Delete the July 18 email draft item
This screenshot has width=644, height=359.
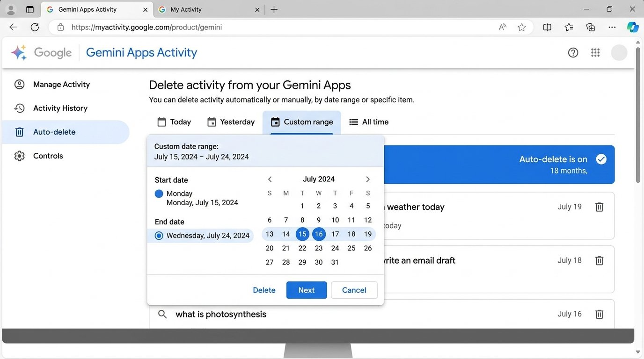[599, 260]
